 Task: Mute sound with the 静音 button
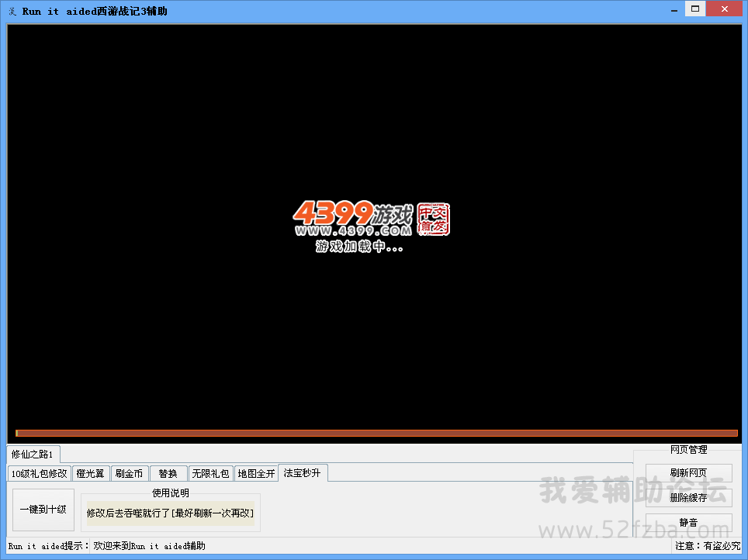tap(688, 522)
